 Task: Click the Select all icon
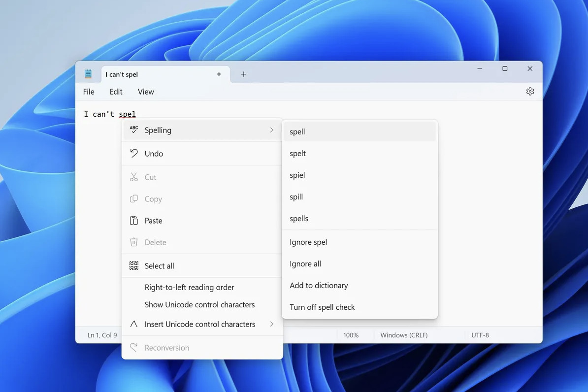pyautogui.click(x=134, y=266)
